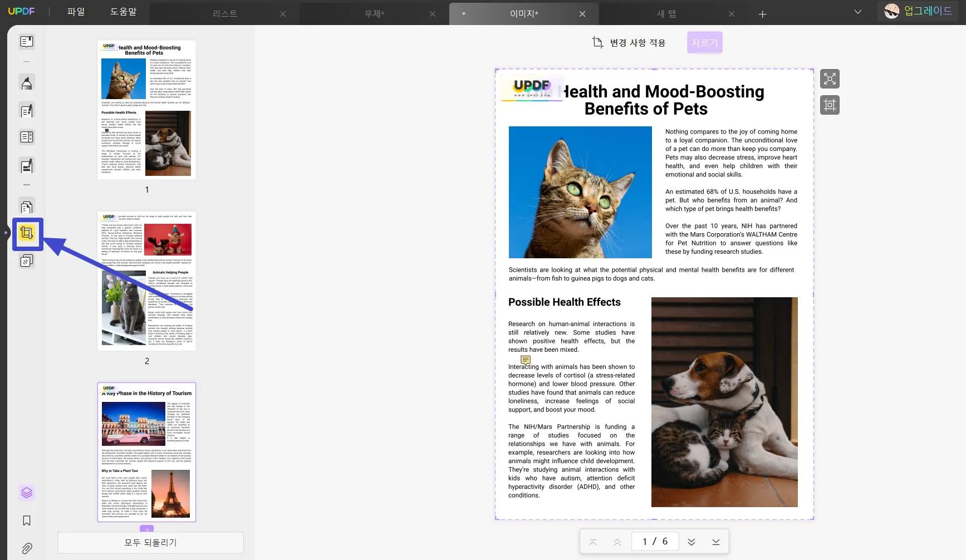Select page 2 thumbnail
This screenshot has height=560, width=966.
[146, 281]
